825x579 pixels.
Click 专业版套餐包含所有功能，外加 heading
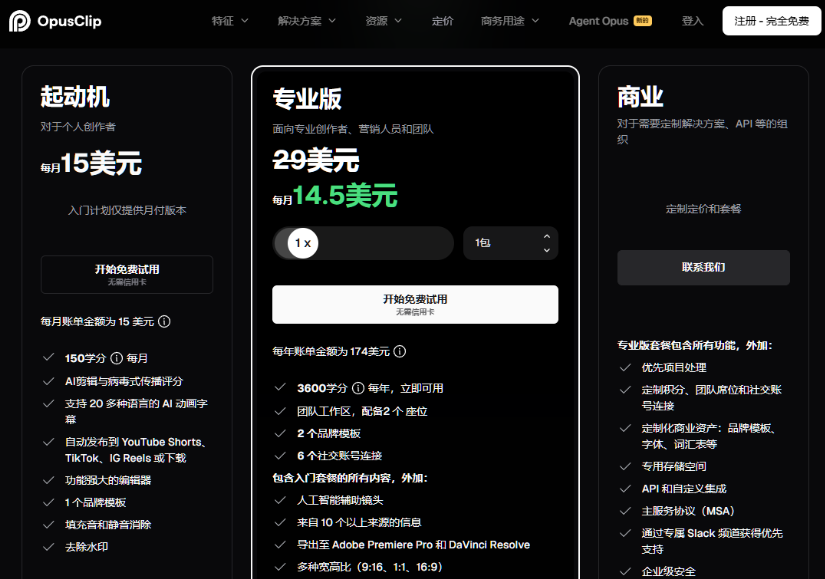695,345
